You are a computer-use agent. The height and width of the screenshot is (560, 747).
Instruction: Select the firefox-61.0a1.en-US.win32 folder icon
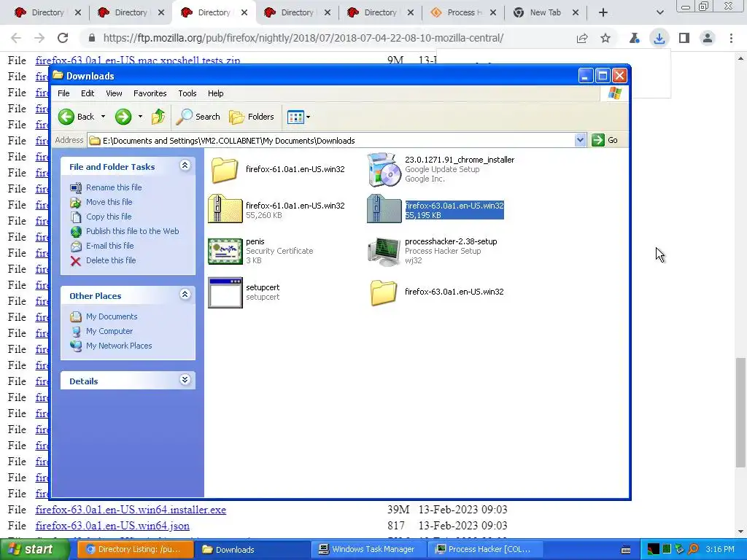(225, 169)
